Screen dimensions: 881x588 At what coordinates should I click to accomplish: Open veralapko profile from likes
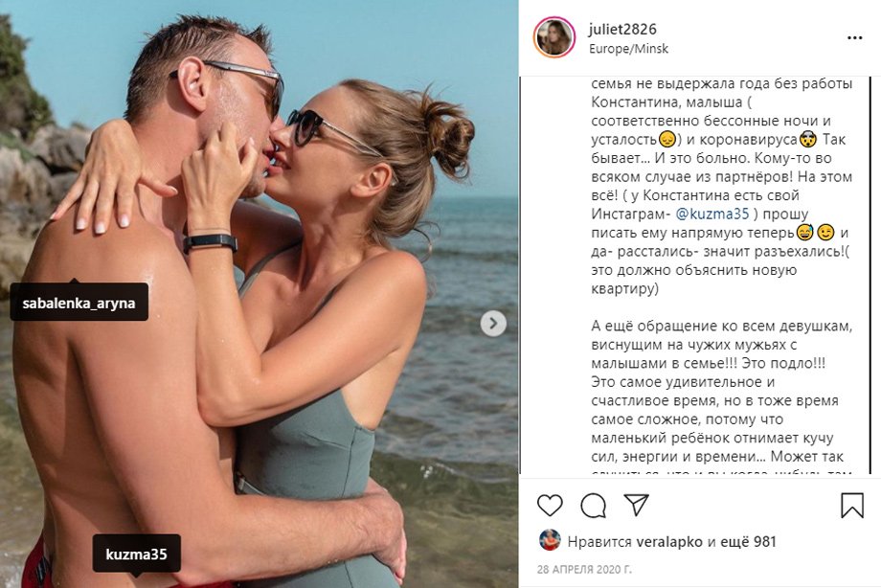(x=669, y=542)
